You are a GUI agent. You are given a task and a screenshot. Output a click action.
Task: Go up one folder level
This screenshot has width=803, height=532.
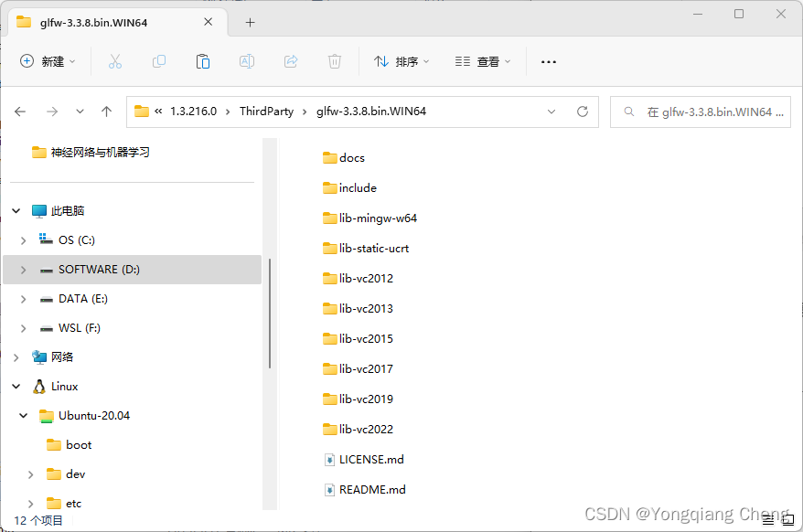(106, 112)
